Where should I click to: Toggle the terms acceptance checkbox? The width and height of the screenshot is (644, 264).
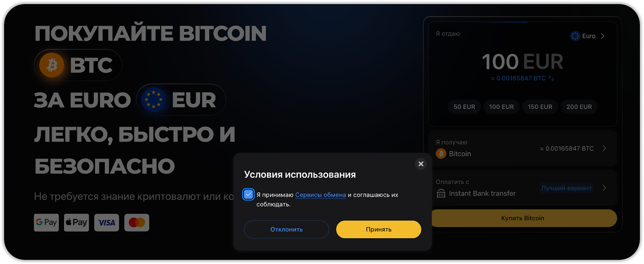pyautogui.click(x=248, y=195)
